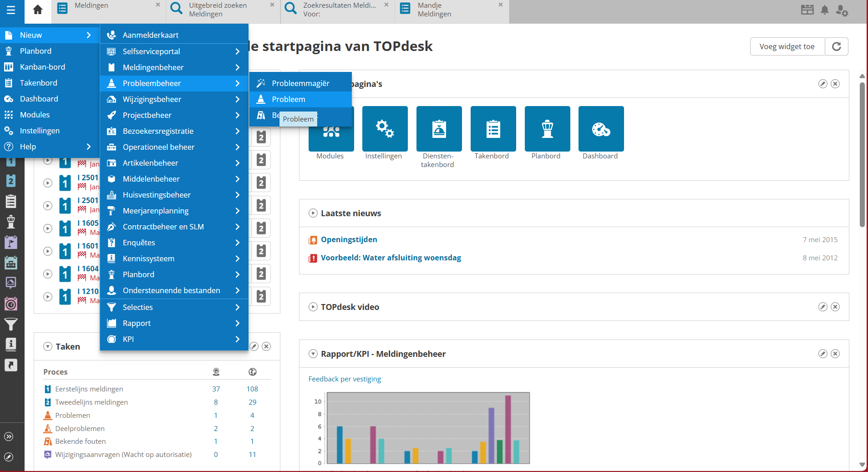
Task: Open the Openingstijden news link
Action: [349, 239]
